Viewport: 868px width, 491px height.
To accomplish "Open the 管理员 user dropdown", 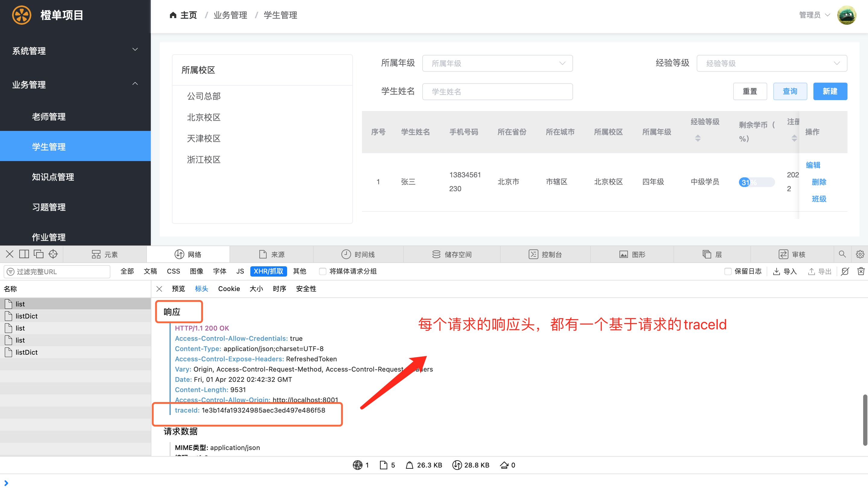I will coord(814,15).
